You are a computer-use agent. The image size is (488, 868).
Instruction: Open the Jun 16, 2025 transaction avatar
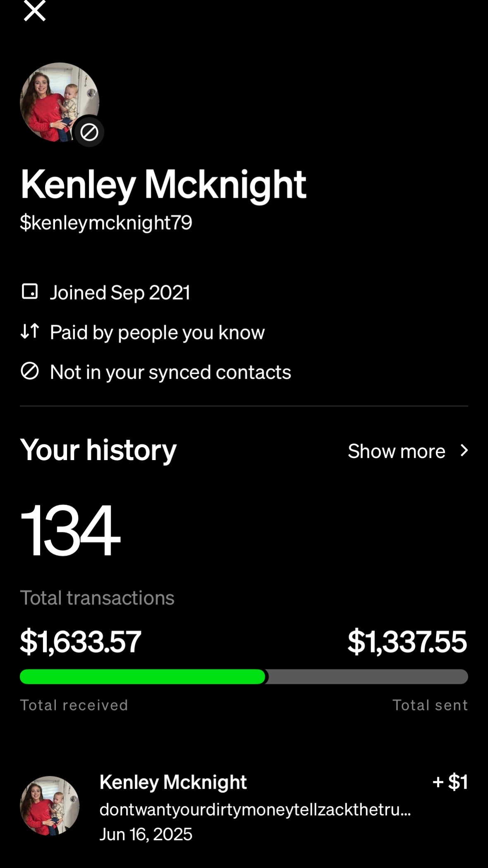(50, 806)
